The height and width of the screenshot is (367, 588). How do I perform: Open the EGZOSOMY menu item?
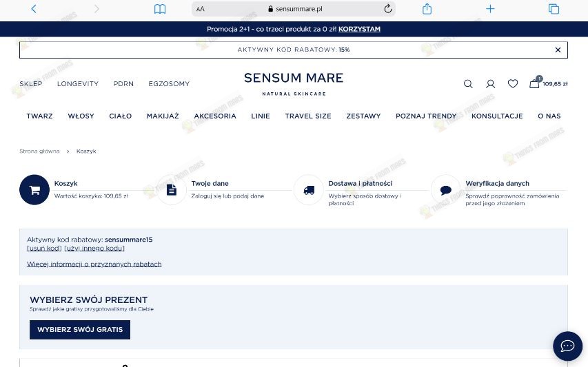tap(169, 83)
